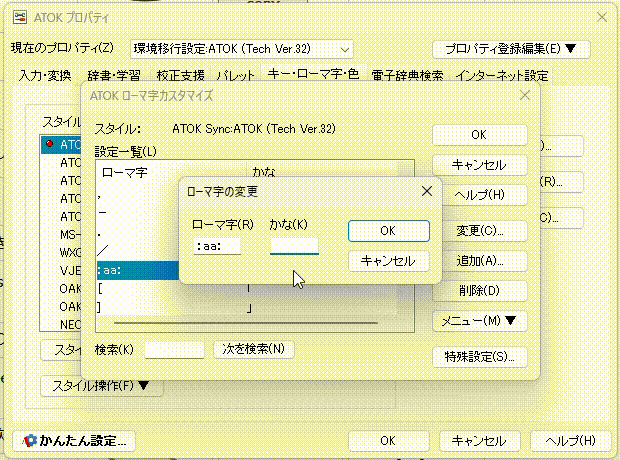Click キャンセル at bottom of ATOK プロパティ
Screen dimensions: 620x460
[x=479, y=441]
